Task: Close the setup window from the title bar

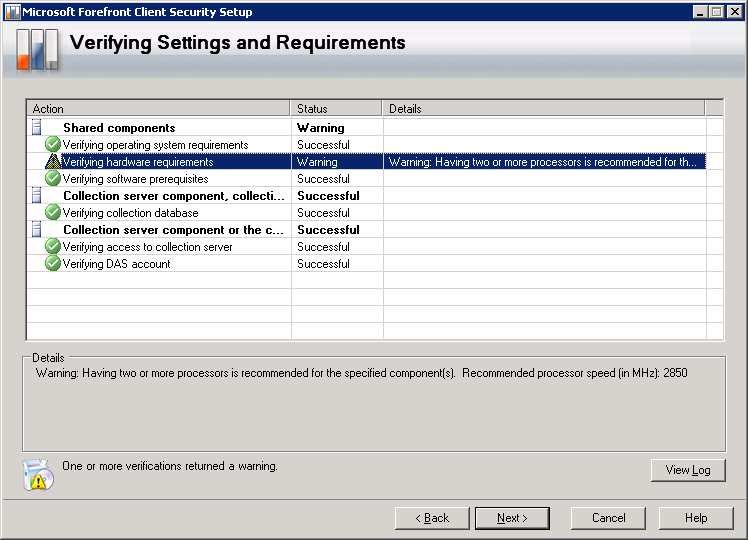Action: coord(735,11)
